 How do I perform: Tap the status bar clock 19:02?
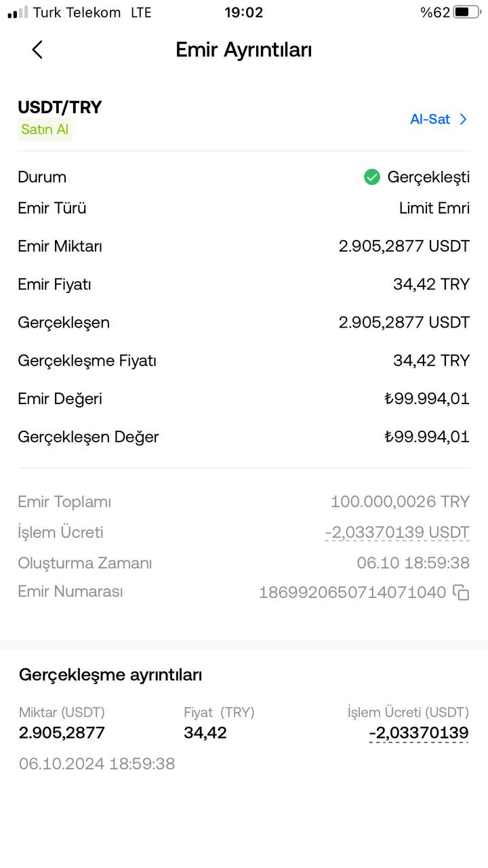(x=244, y=12)
